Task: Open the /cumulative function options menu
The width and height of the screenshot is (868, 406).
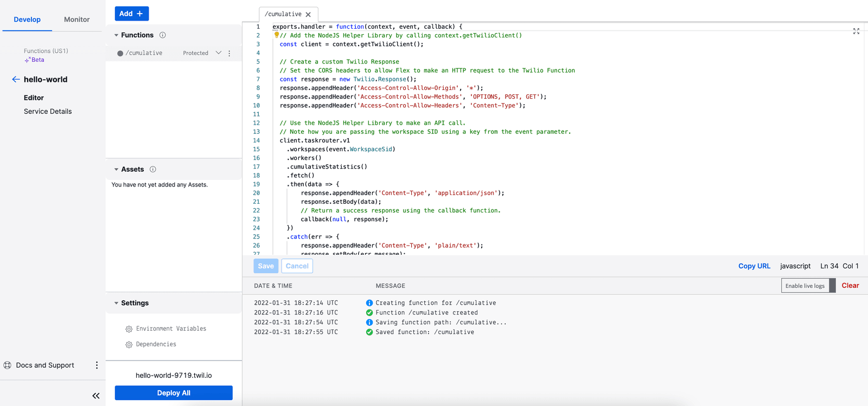Action: coord(229,53)
